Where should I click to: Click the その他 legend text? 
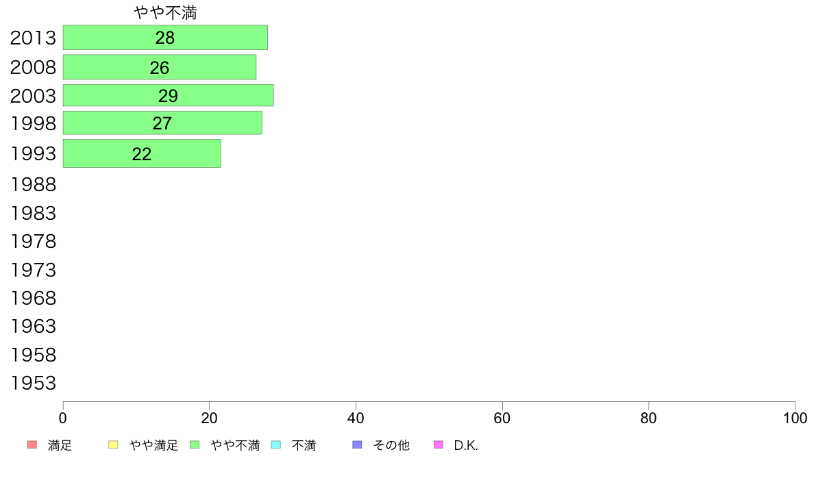coord(391,445)
